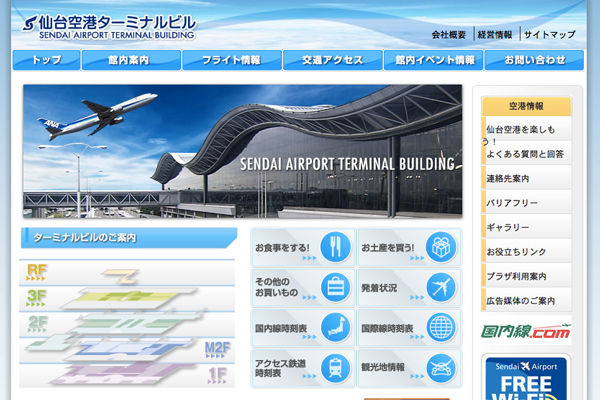Click 国内線時刻表 button text

point(281,328)
